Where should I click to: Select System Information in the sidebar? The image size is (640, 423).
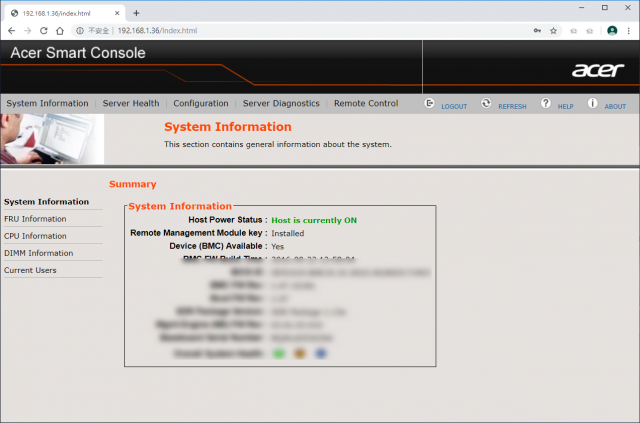[47, 202]
